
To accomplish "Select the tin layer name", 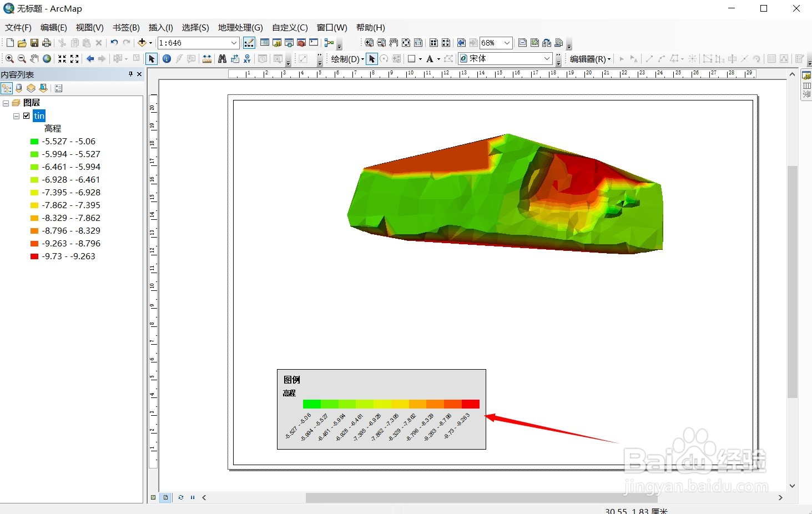I will tap(39, 115).
